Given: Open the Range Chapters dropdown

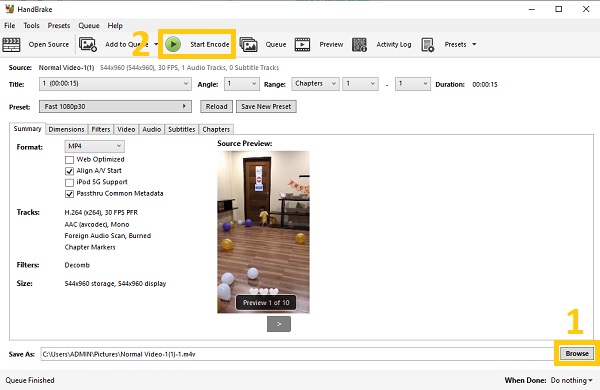Looking at the screenshot, I should point(315,84).
